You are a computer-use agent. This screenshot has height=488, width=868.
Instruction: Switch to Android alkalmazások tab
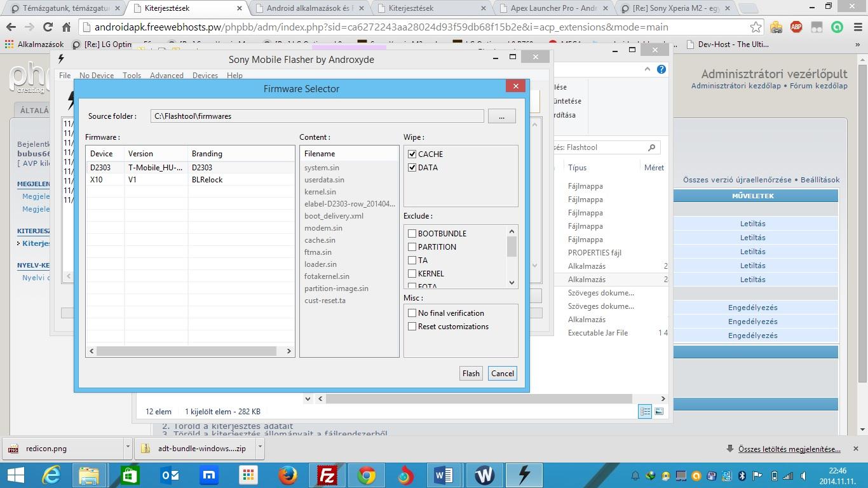(309, 8)
